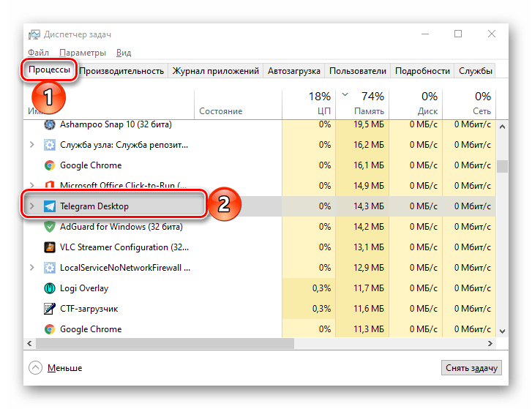Viewport: 532px width, 409px height.
Task: Open the Вид menu
Action: click(x=124, y=53)
